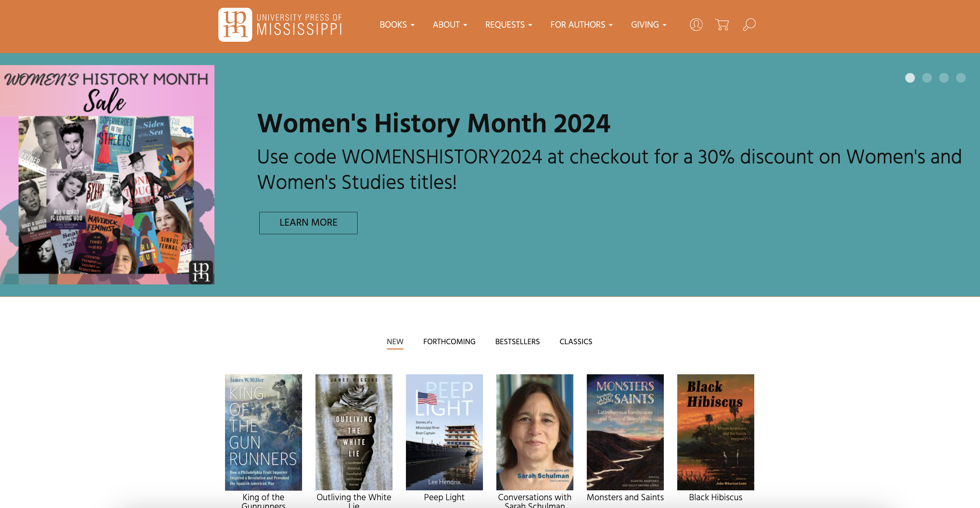Switch to the second carousel slide dot
980x508 pixels.
pyautogui.click(x=927, y=78)
